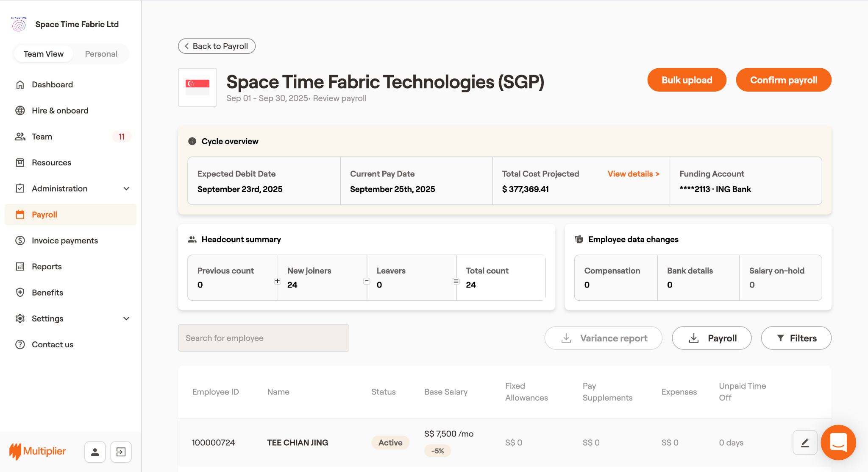Click the Singapore flag company thumbnail
868x472 pixels.
tap(198, 87)
